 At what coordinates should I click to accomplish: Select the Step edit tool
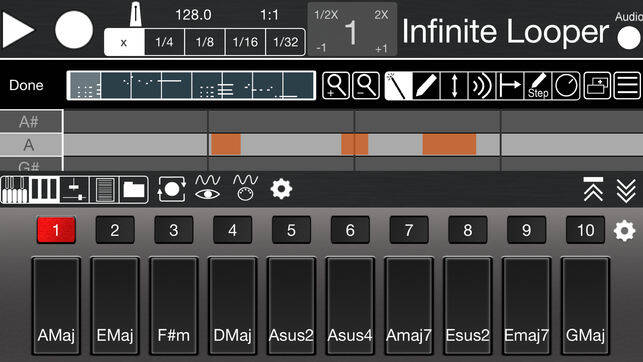pos(538,85)
